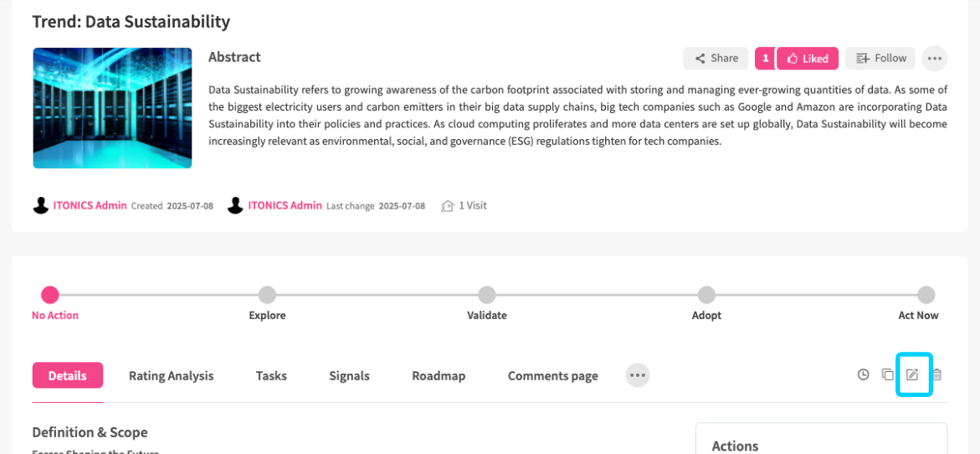Switch to the Signals tab
This screenshot has width=980, height=454.
click(349, 376)
